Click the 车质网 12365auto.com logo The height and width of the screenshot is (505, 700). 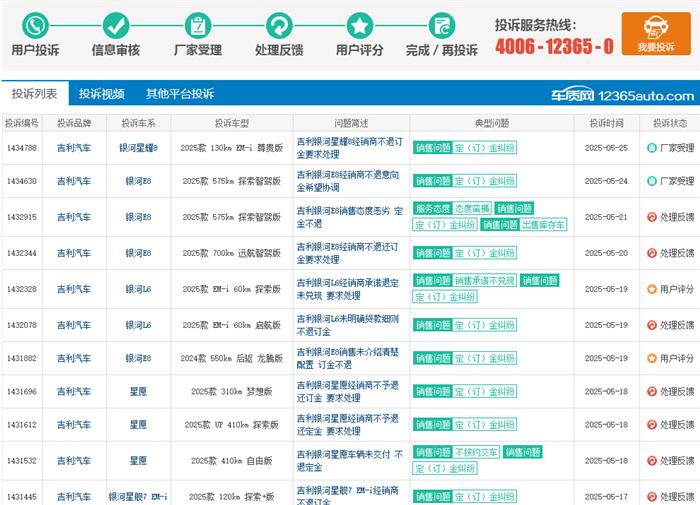pos(622,95)
